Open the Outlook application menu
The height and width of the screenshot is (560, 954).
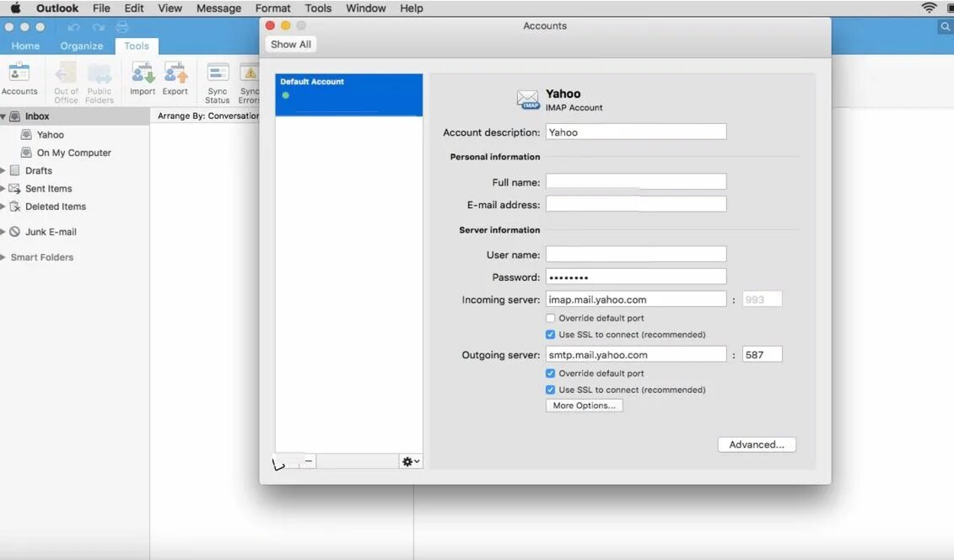click(x=57, y=8)
